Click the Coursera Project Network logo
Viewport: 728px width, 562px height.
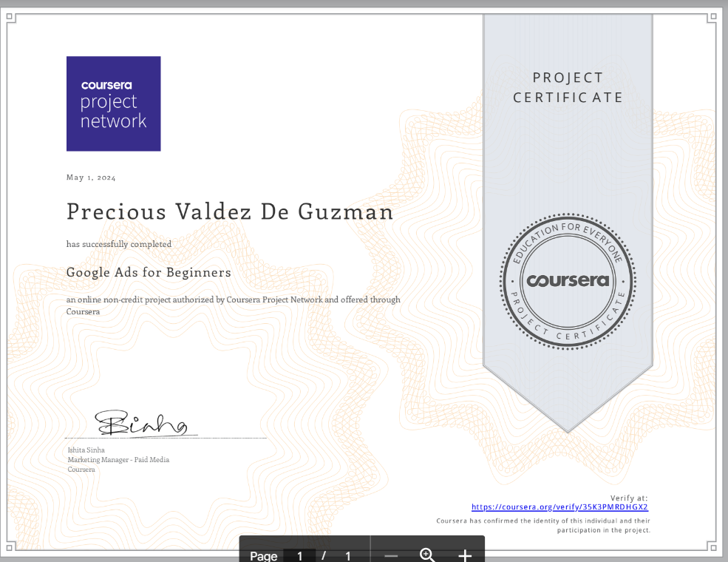coord(114,104)
